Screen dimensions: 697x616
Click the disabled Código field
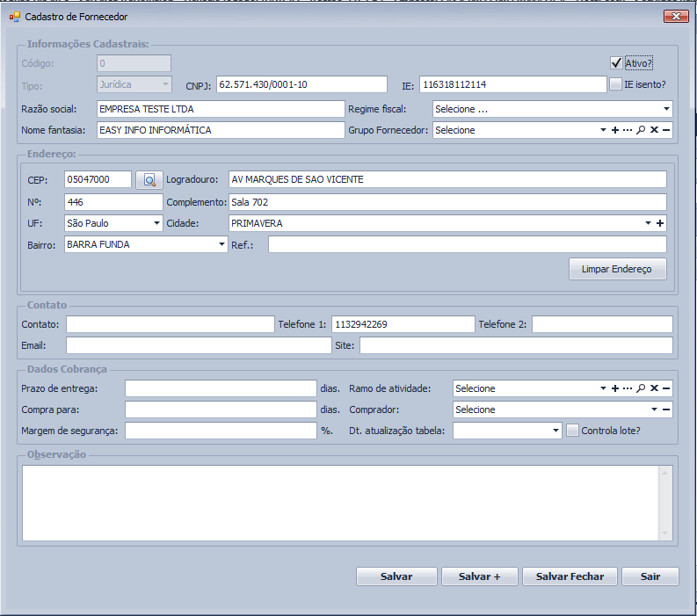[134, 63]
